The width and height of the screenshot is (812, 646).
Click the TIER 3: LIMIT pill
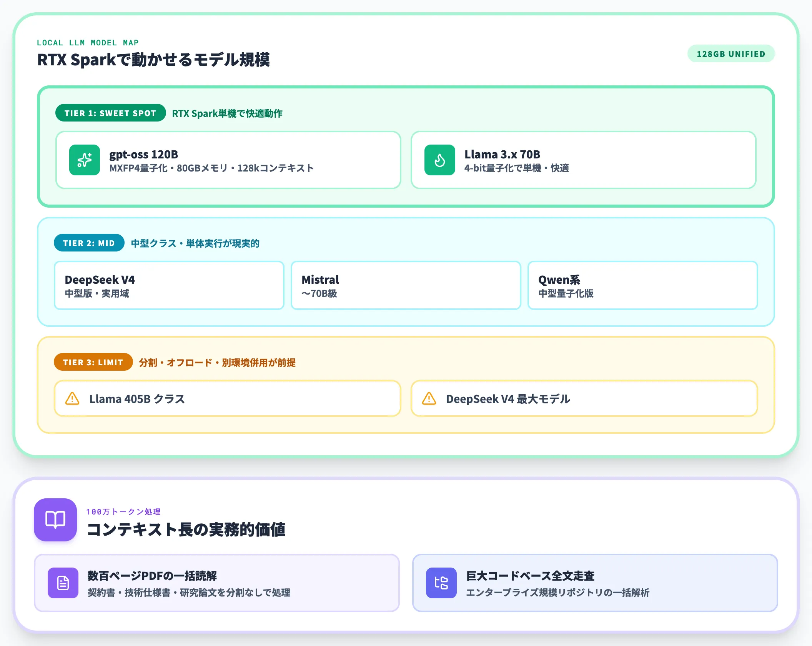(x=93, y=362)
